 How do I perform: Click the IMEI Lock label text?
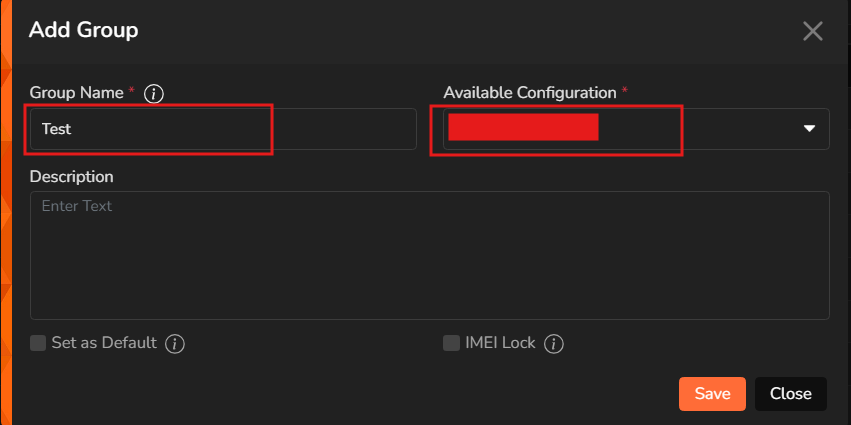pos(501,343)
